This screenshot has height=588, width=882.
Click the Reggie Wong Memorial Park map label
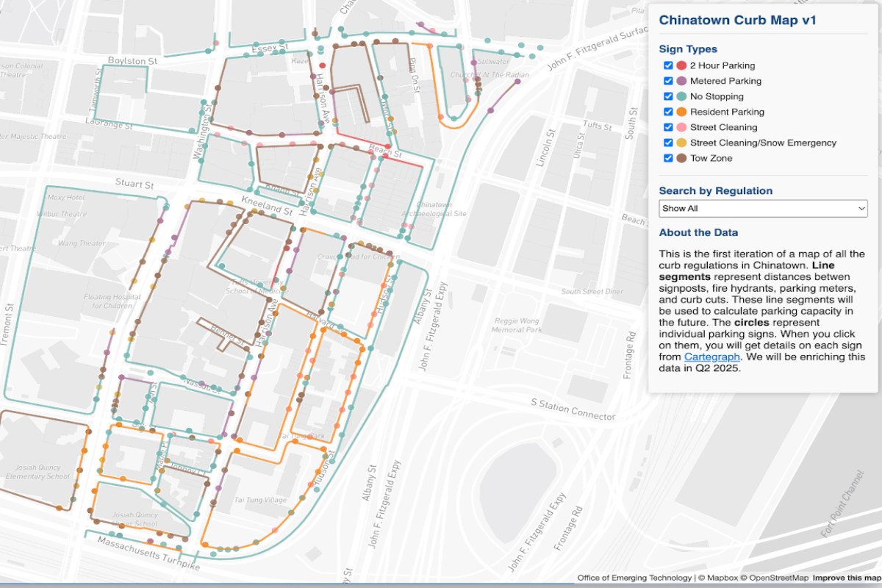point(517,325)
